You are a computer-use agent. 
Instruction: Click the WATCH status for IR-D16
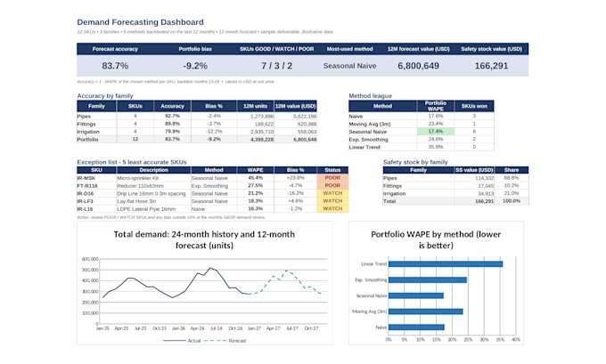[x=332, y=193]
